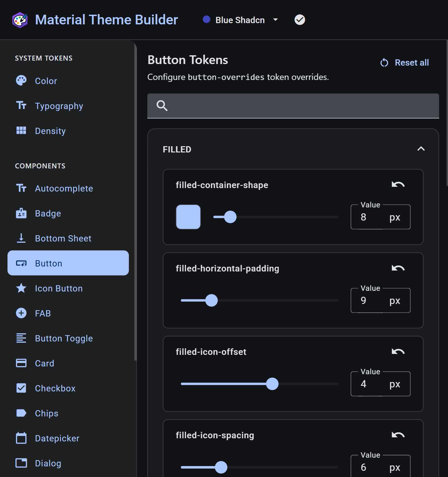
Task: Open Button Toggle component tokens
Action: [x=68, y=338]
